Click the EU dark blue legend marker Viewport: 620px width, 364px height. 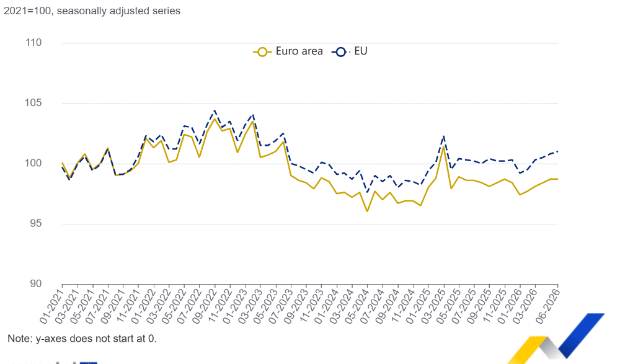[x=340, y=52]
